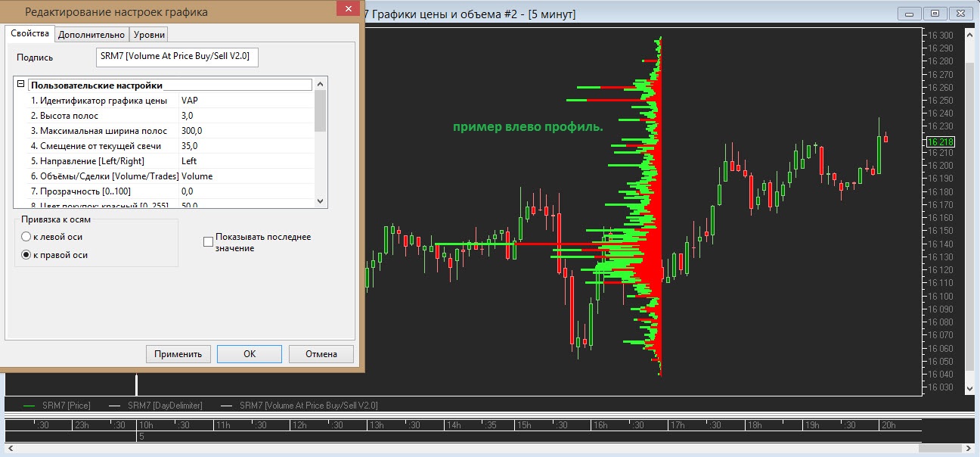Select the 'к правой оси' radio button
Viewport: 980px width, 457px height.
pyautogui.click(x=26, y=255)
